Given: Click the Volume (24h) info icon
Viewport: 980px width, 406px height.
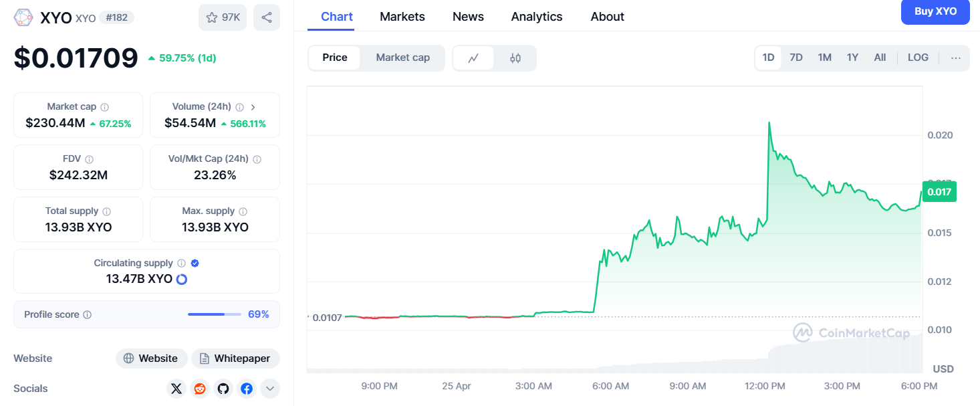Looking at the screenshot, I should 240,107.
